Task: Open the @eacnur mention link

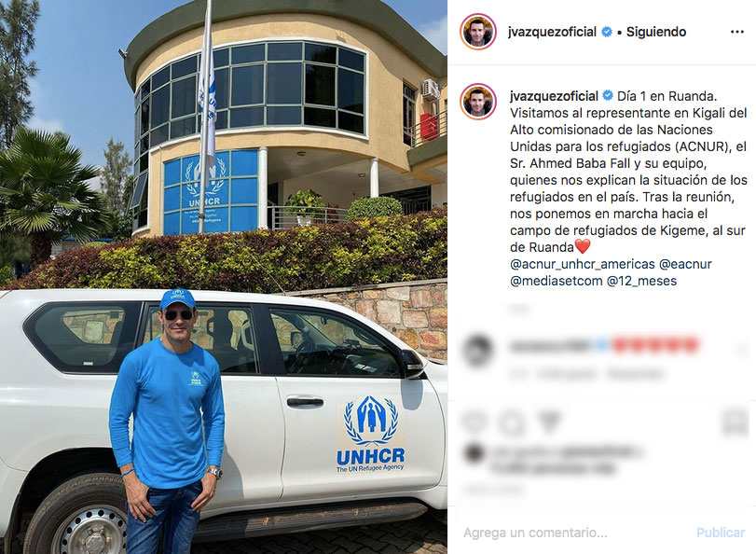Action: (685, 264)
